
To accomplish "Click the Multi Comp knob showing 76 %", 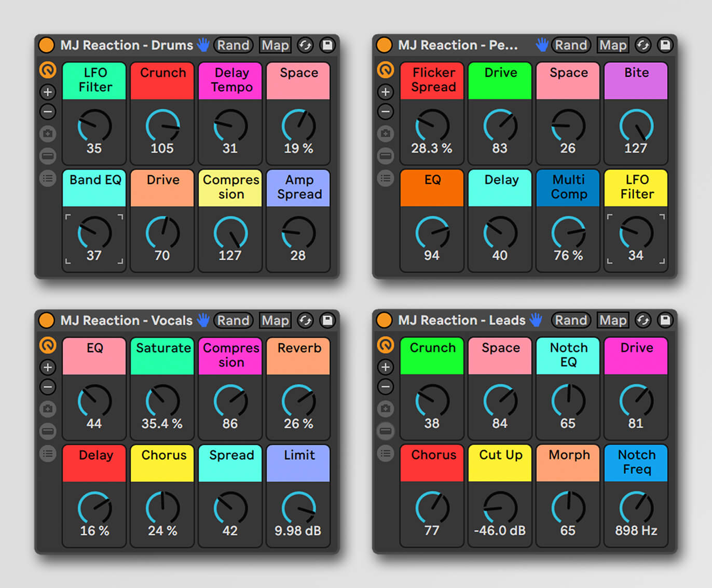I will [x=568, y=233].
